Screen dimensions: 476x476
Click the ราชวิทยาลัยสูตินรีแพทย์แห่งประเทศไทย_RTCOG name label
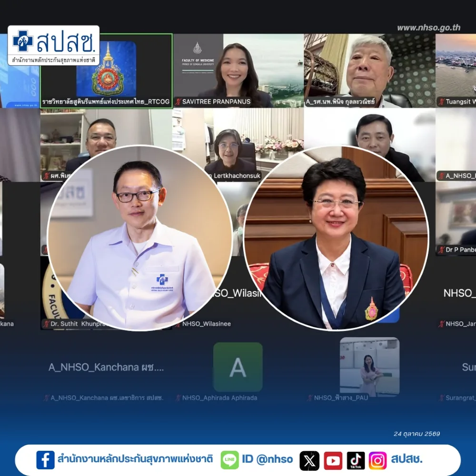(106, 102)
